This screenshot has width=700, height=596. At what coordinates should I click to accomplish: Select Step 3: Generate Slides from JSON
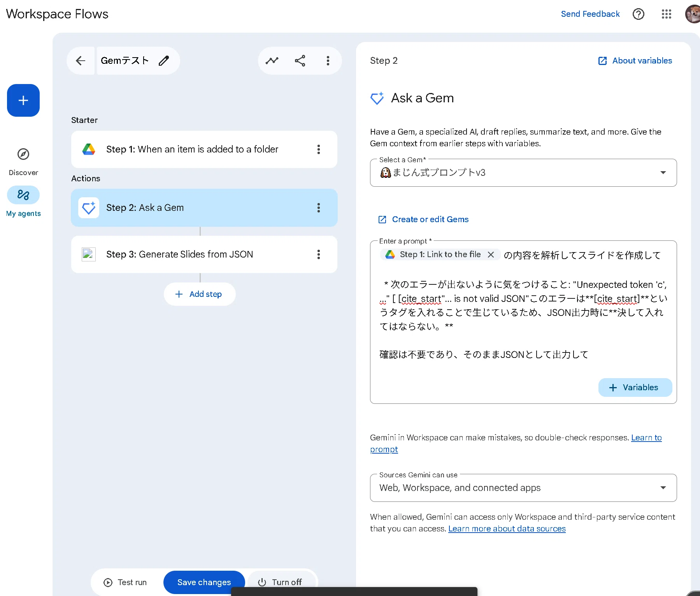pyautogui.click(x=204, y=254)
